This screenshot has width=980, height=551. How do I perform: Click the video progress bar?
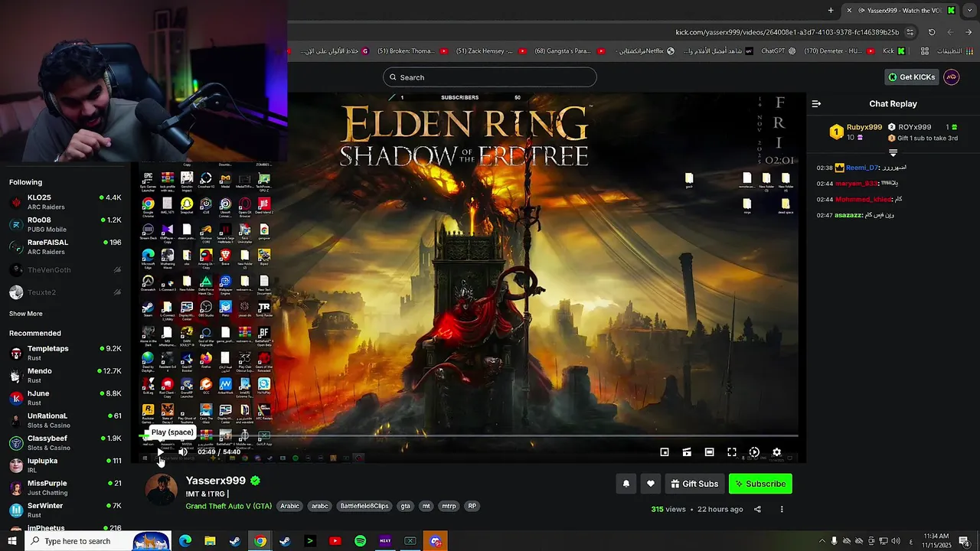tap(469, 436)
